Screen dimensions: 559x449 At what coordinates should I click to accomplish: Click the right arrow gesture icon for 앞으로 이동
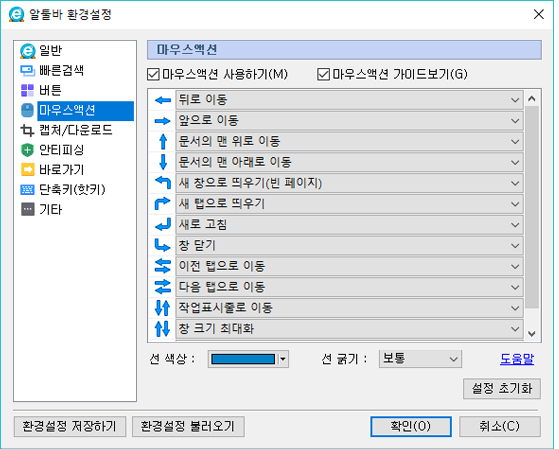pyautogui.click(x=163, y=121)
